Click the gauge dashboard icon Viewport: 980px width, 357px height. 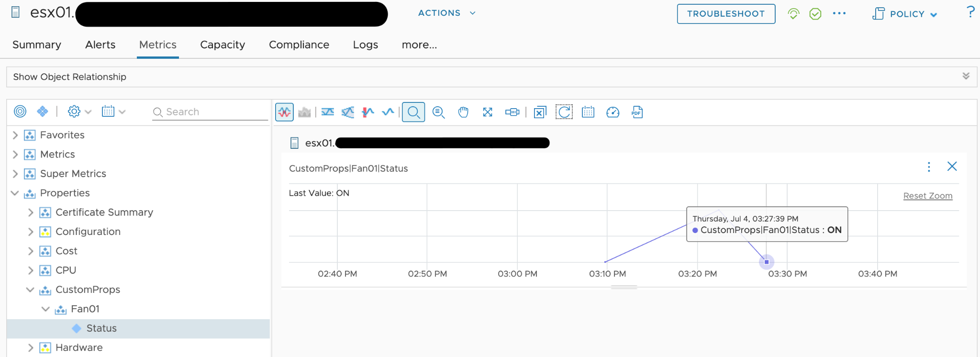click(612, 112)
